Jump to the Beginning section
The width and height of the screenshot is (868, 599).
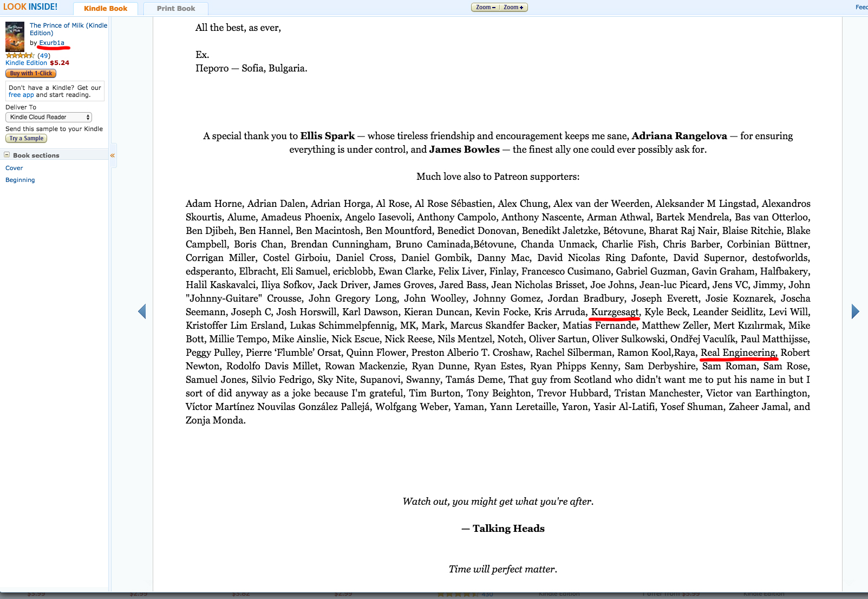(x=20, y=180)
